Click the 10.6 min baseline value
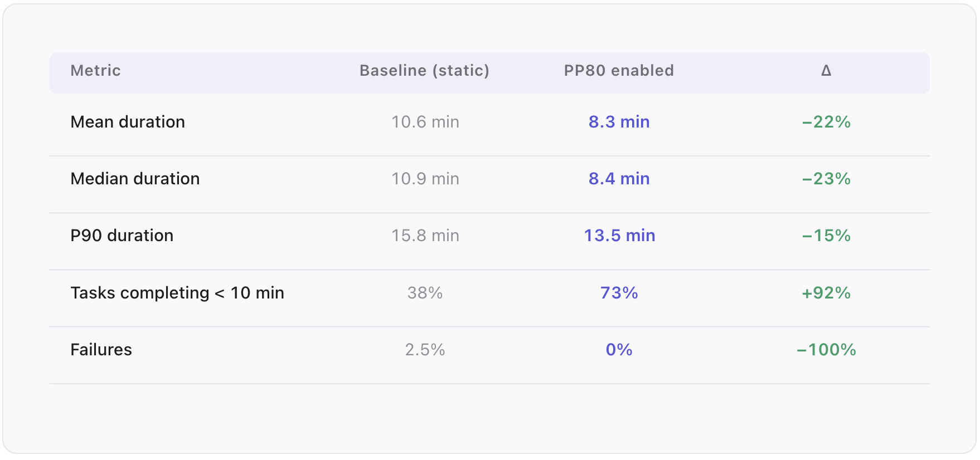Screen dimensions: 980x460 click(x=425, y=122)
